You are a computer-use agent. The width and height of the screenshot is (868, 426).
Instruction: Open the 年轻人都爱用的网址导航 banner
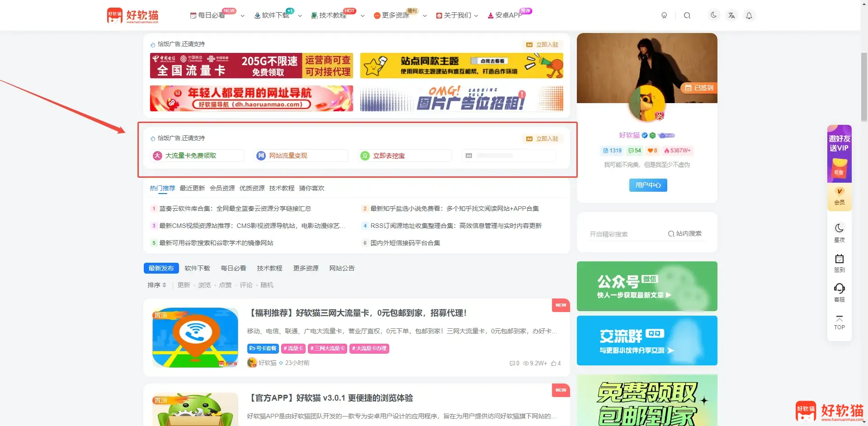click(x=251, y=98)
